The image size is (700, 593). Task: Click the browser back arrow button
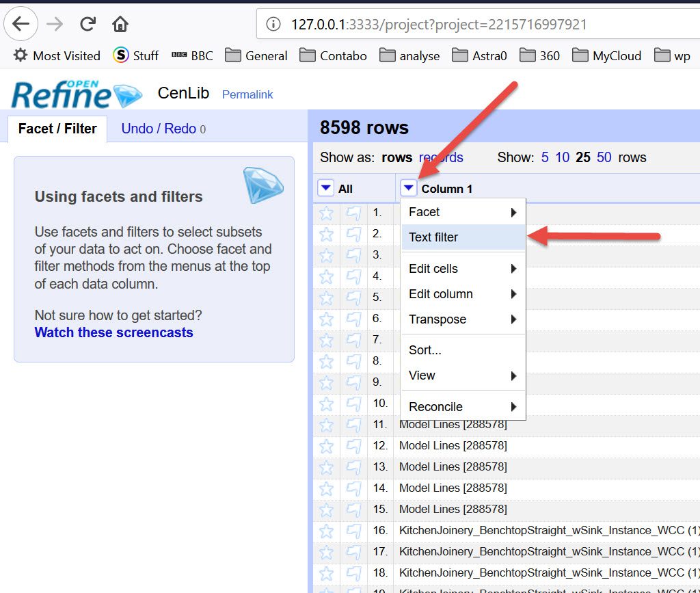(x=21, y=25)
